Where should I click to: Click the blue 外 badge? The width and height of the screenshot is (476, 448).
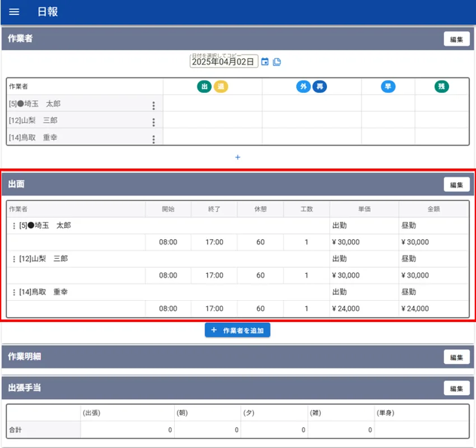(x=304, y=86)
